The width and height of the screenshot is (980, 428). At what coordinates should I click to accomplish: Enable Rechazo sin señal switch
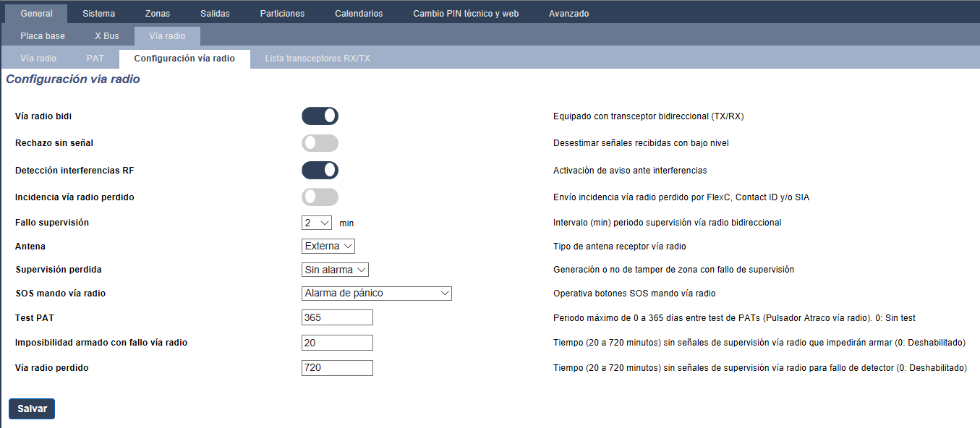point(320,143)
